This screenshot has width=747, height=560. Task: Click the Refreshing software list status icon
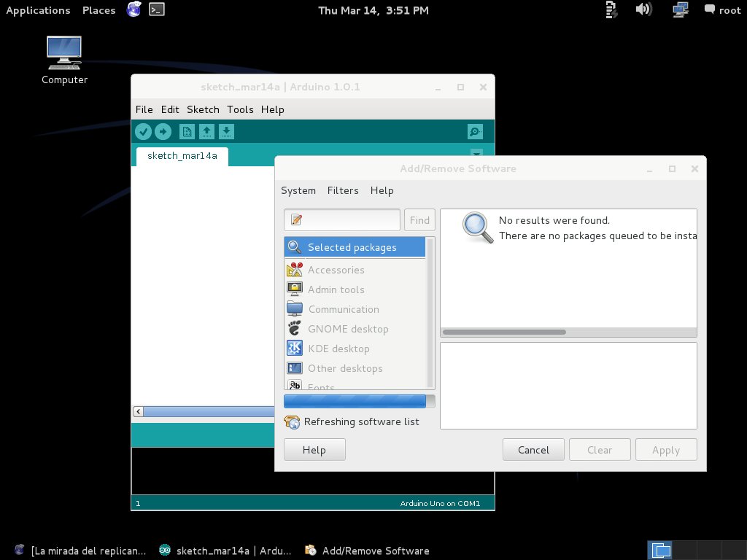(x=292, y=422)
